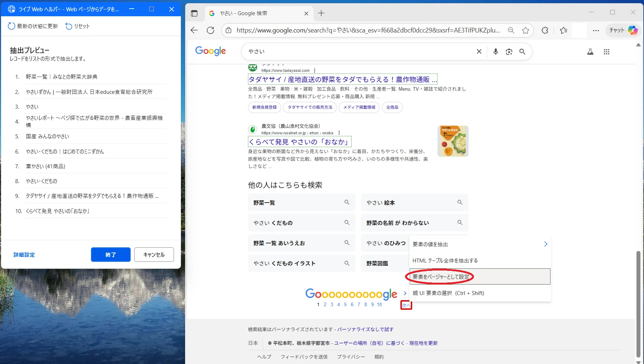
Task: Submit search with magnifier icon
Action: coord(522,52)
